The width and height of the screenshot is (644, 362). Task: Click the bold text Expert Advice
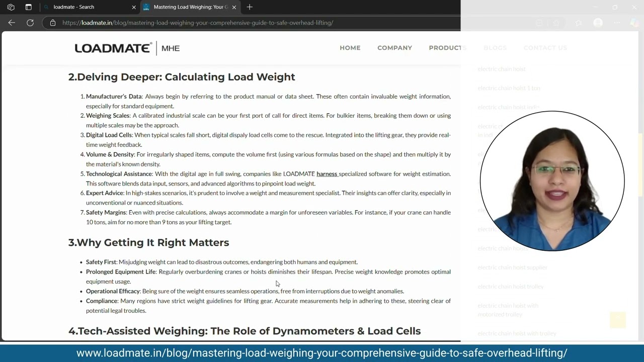point(105,193)
